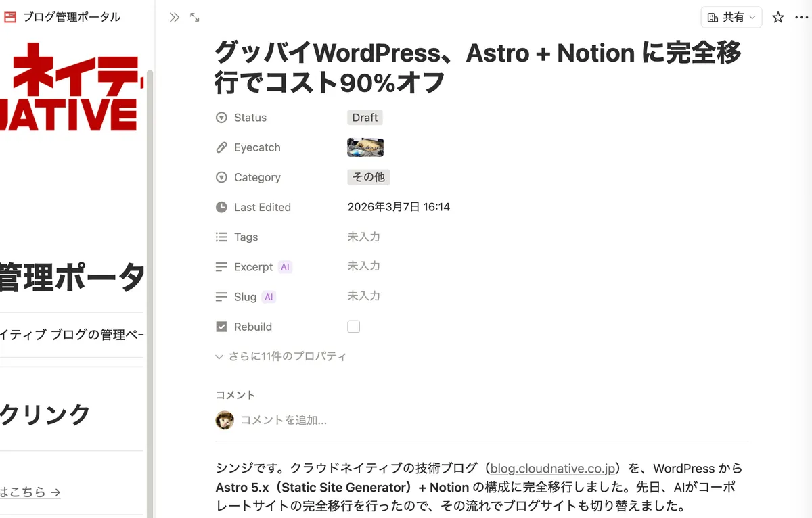Click the Last Edited property label
Image resolution: width=812 pixels, height=518 pixels.
tap(263, 207)
